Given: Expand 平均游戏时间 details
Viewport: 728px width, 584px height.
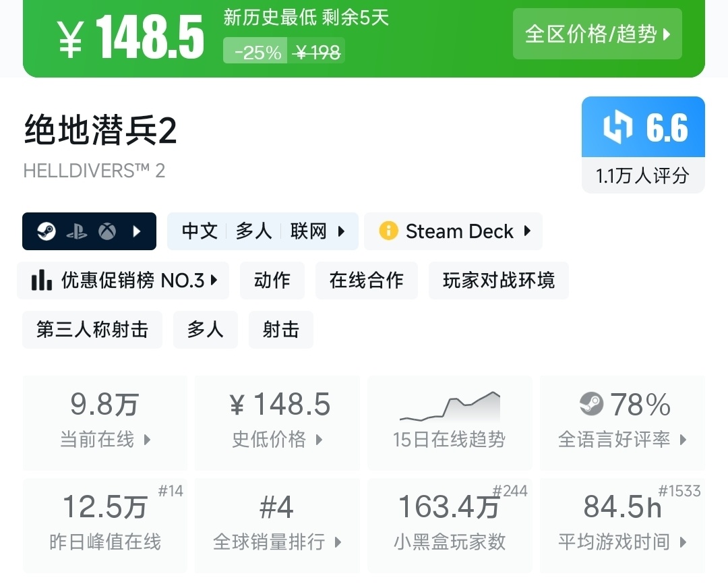Looking at the screenshot, I should point(622,525).
